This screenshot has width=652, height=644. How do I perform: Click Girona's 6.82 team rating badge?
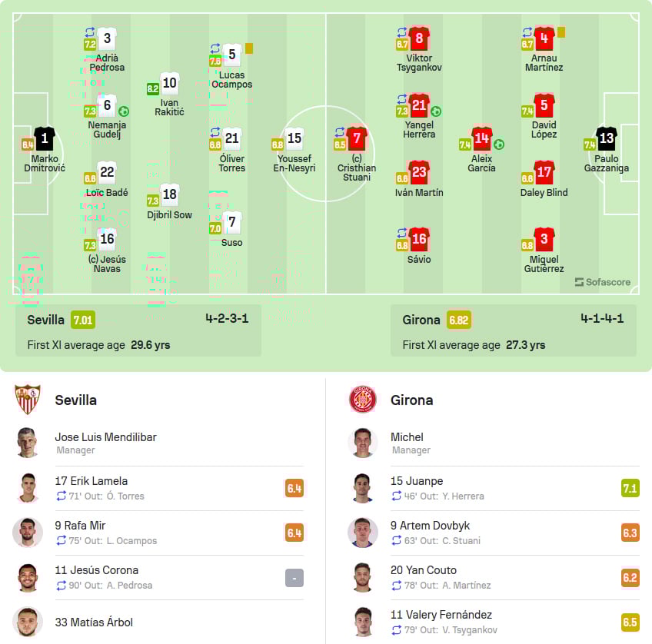pyautogui.click(x=458, y=320)
